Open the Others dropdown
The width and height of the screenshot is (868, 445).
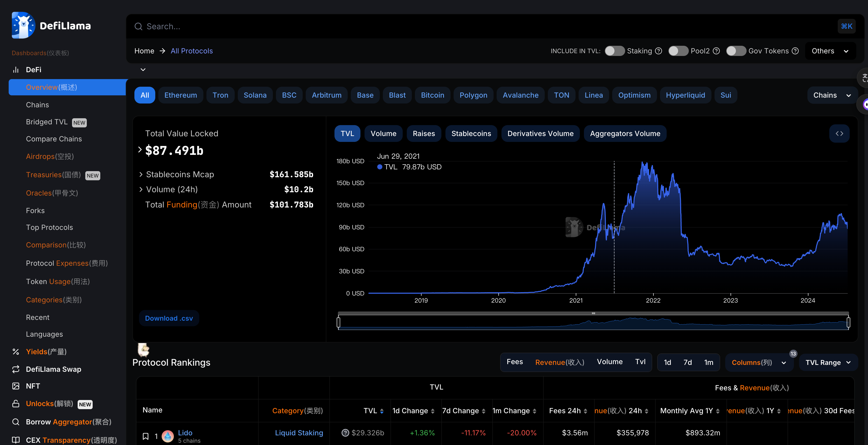[830, 51]
